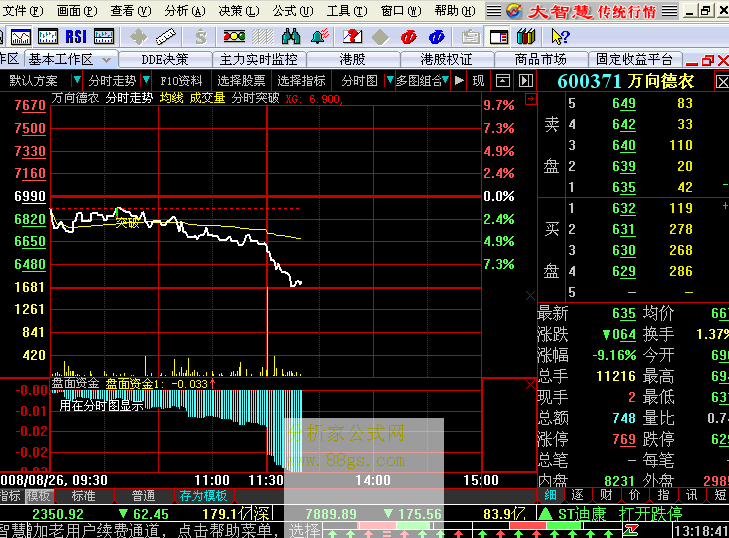729x538 pixels.
Task: Close the volume sub-chart with red X
Action: pyautogui.click(x=530, y=296)
